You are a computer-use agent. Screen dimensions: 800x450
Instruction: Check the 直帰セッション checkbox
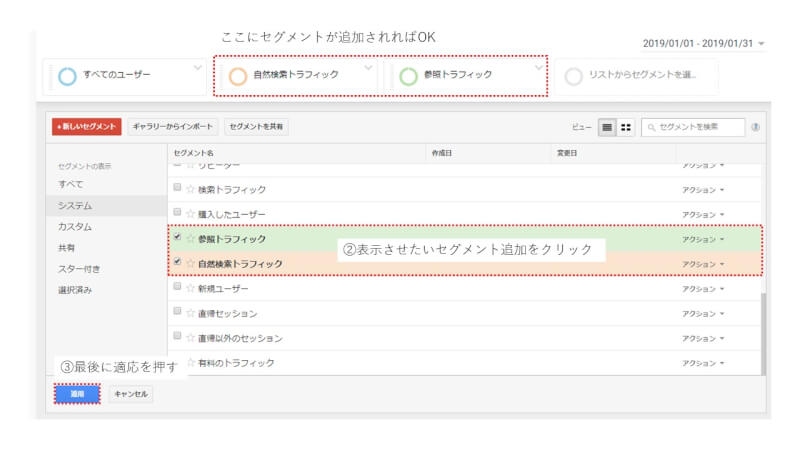coord(177,311)
